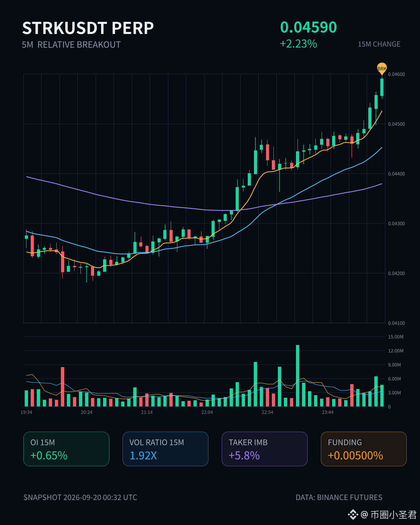
Task: Click the 币圈小圣君 author handle
Action: click(393, 514)
